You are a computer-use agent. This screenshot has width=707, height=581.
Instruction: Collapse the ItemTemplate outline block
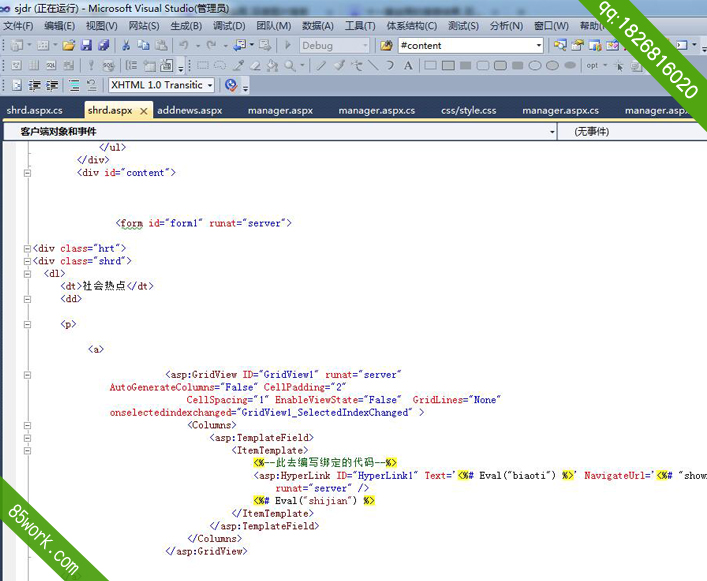coord(28,451)
